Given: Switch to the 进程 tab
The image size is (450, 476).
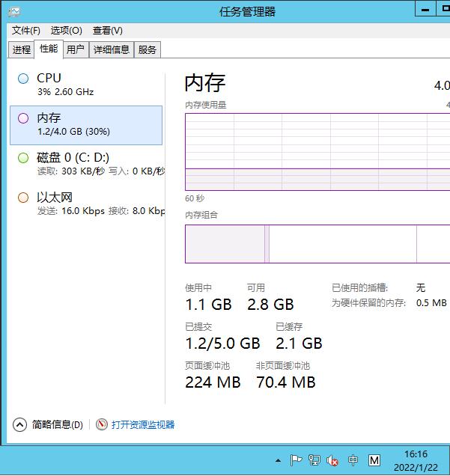Looking at the screenshot, I should pyautogui.click(x=21, y=49).
